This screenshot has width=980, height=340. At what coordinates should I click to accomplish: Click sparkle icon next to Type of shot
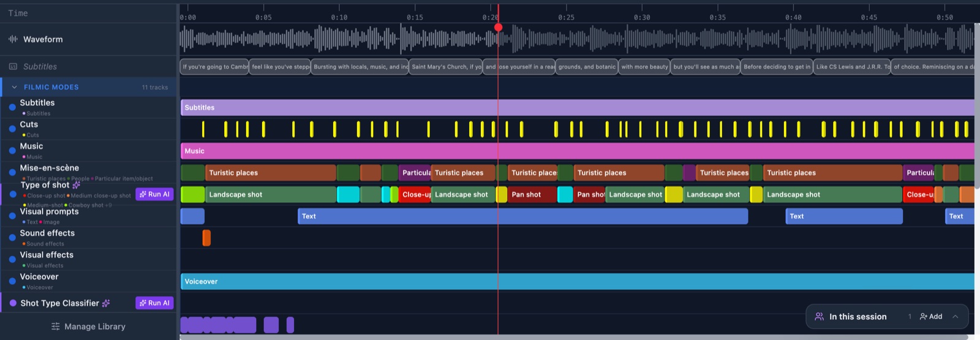pyautogui.click(x=77, y=185)
